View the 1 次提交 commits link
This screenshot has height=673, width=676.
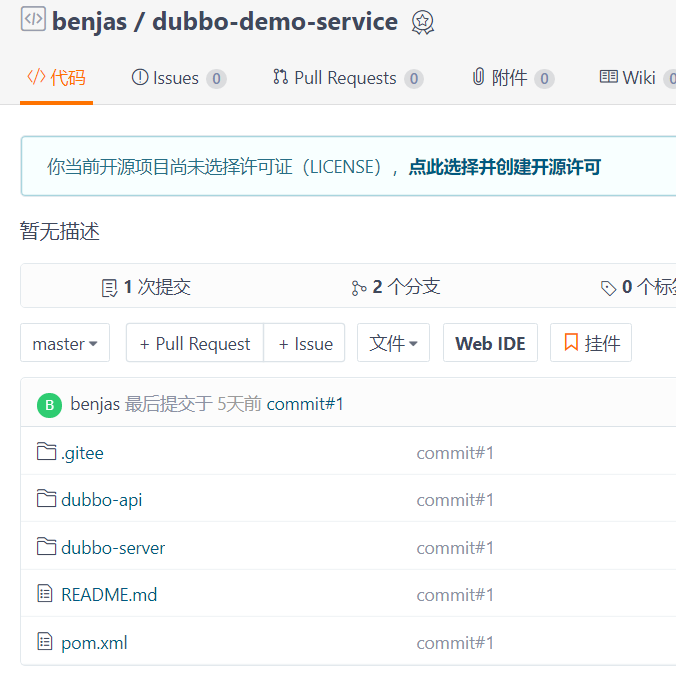point(146,287)
